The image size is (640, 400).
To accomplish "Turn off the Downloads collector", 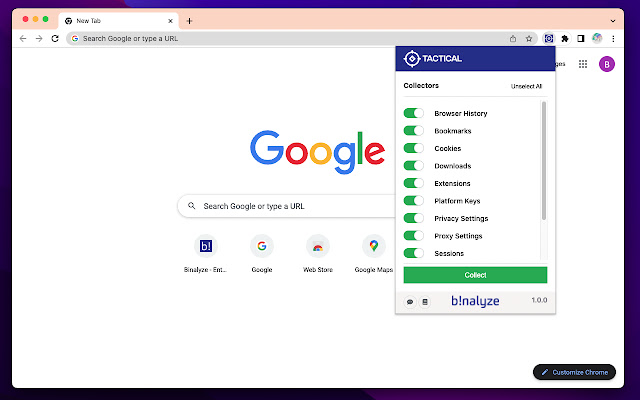I will click(413, 166).
